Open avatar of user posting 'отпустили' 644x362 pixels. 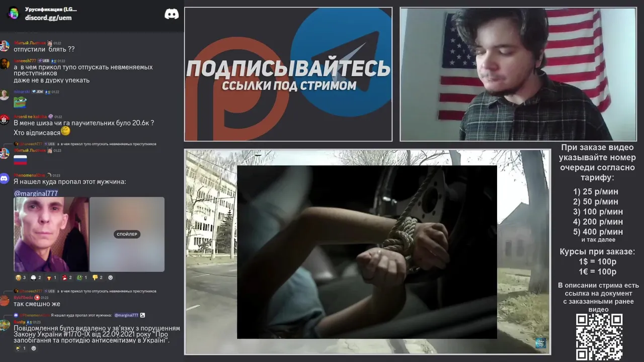point(5,46)
